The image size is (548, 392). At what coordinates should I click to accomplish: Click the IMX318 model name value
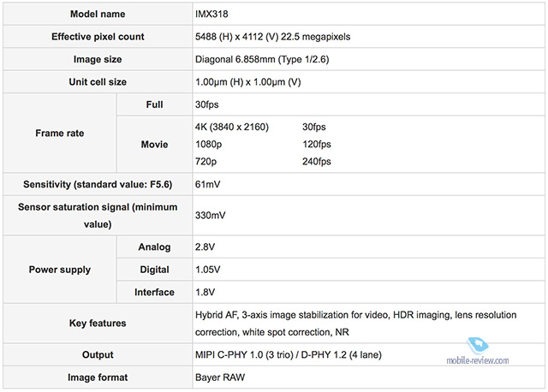pos(213,15)
